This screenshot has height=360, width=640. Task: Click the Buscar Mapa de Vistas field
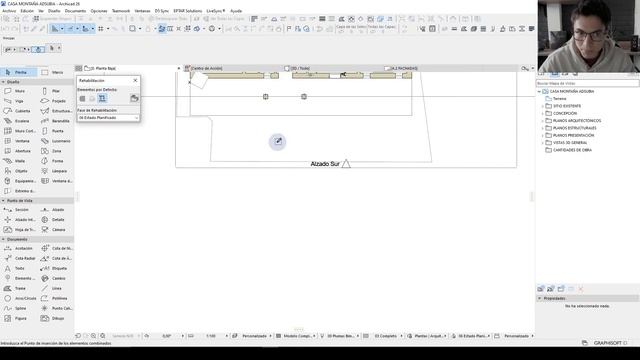(x=587, y=83)
